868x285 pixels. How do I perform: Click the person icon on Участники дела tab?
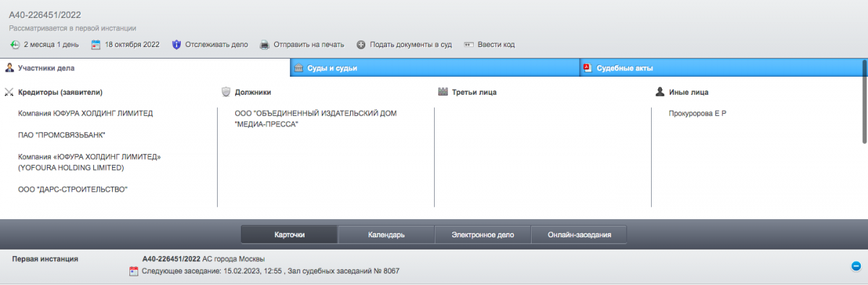pos(10,68)
